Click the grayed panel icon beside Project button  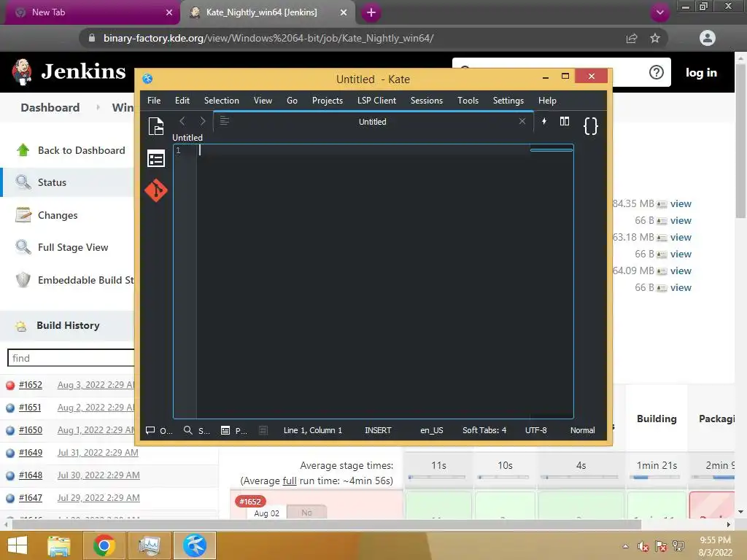point(263,430)
